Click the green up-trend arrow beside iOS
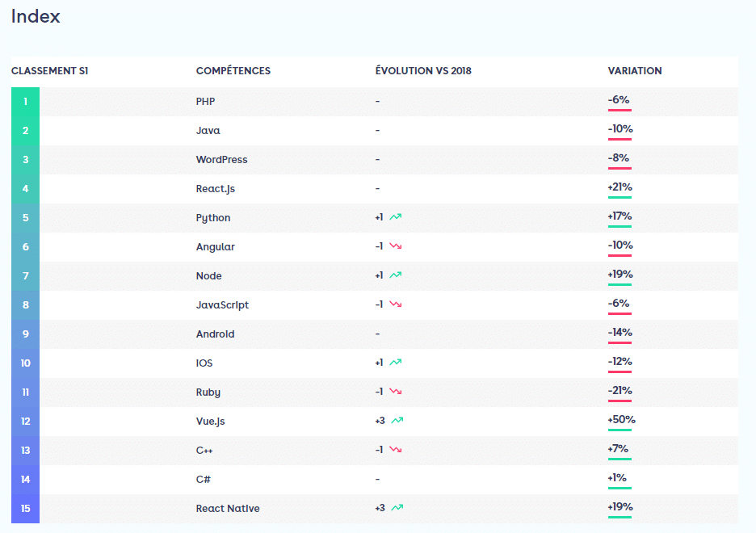The width and height of the screenshot is (756, 533). point(396,363)
